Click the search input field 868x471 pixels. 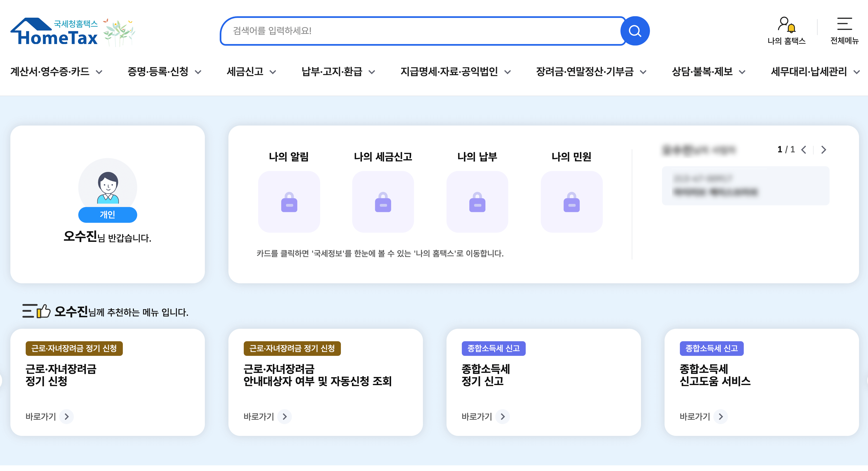(x=421, y=31)
